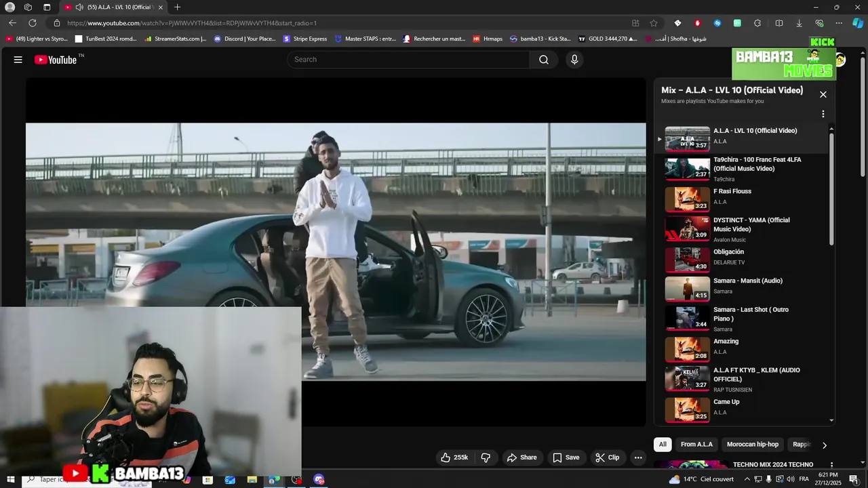Share the video
Image resolution: width=868 pixels, height=488 pixels.
(521, 457)
